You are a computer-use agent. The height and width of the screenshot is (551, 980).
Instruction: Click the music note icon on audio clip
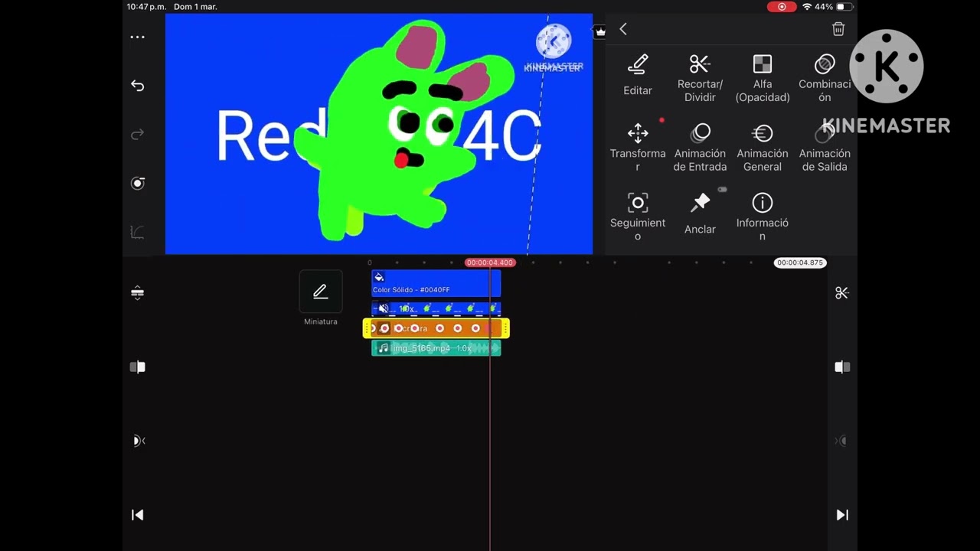[384, 348]
